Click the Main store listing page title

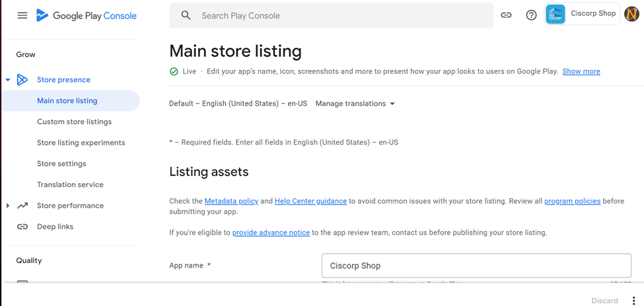click(x=235, y=52)
